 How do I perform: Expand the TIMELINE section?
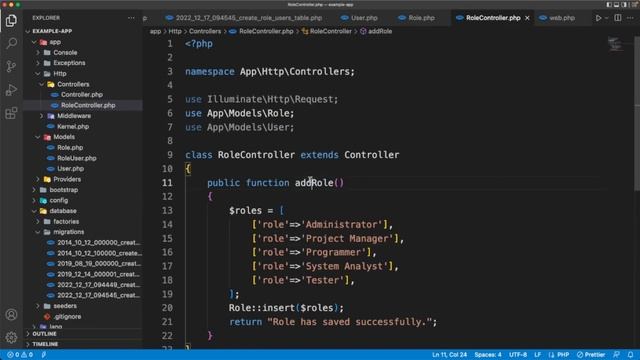click(83, 344)
